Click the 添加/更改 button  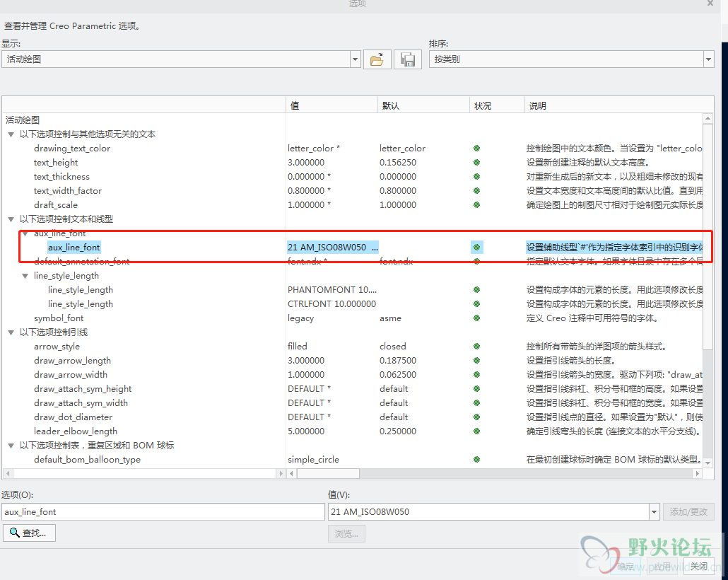click(688, 511)
